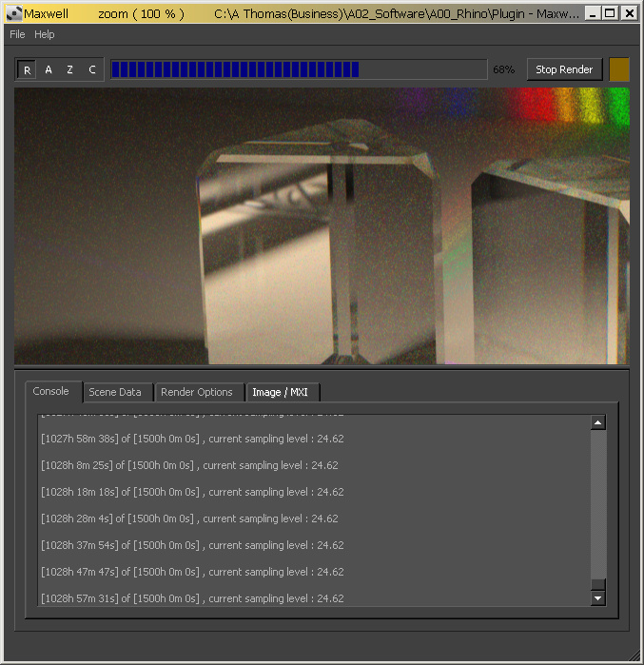
Task: Click the rendered prism image preview
Action: tap(322, 226)
